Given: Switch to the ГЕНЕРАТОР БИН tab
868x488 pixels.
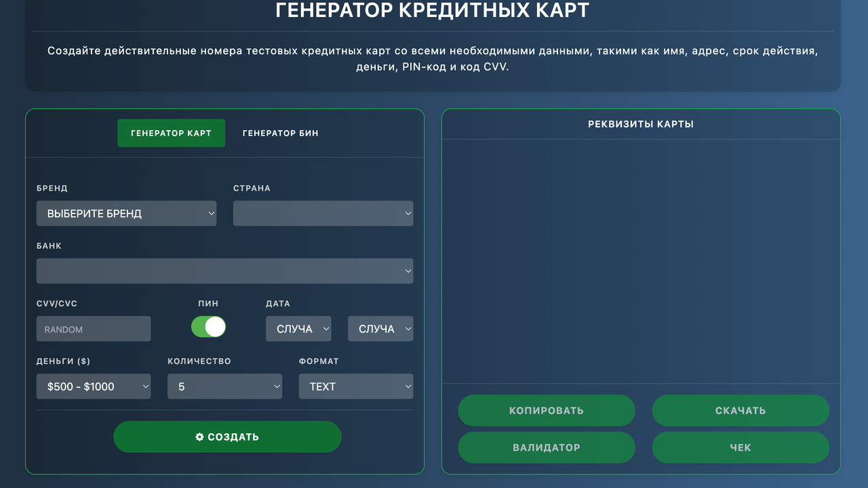Looking at the screenshot, I should tap(280, 133).
